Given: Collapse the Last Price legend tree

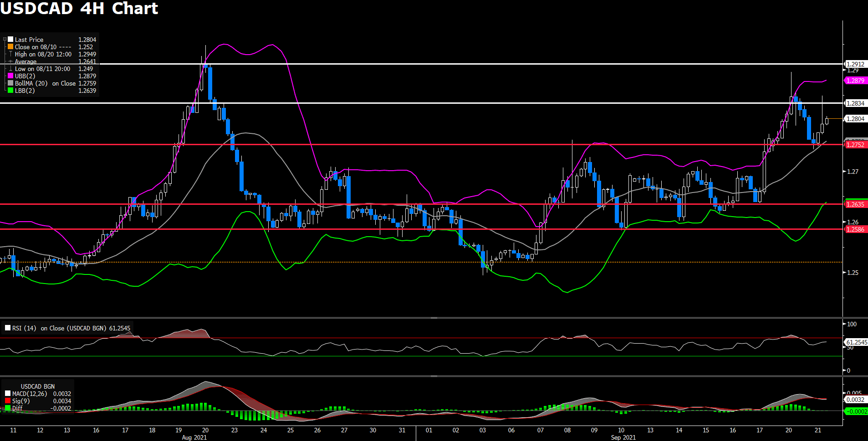Looking at the screenshot, I should 5,40.
